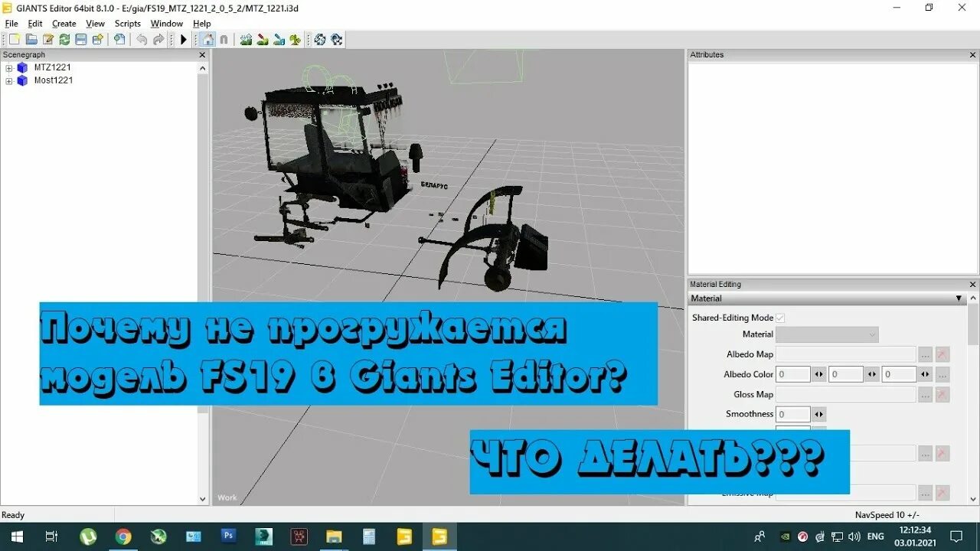Image resolution: width=980 pixels, height=551 pixels.
Task: Click the ENG language indicator
Action: pyautogui.click(x=876, y=536)
